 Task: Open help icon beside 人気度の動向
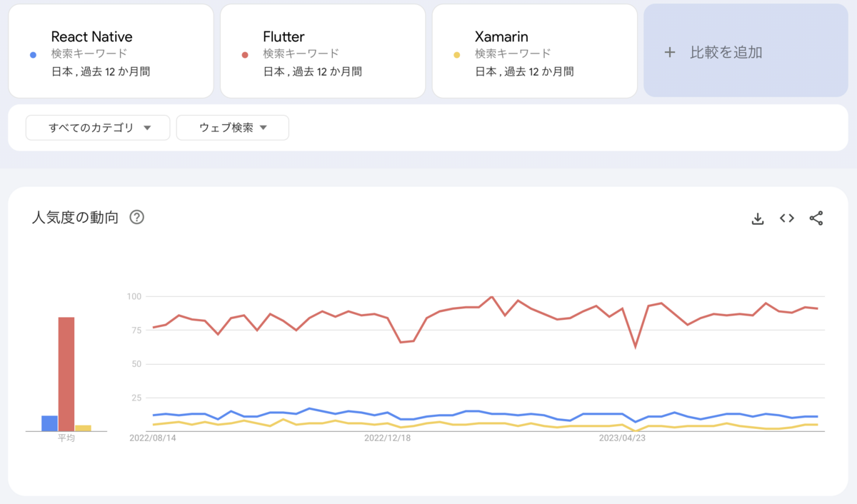[136, 218]
